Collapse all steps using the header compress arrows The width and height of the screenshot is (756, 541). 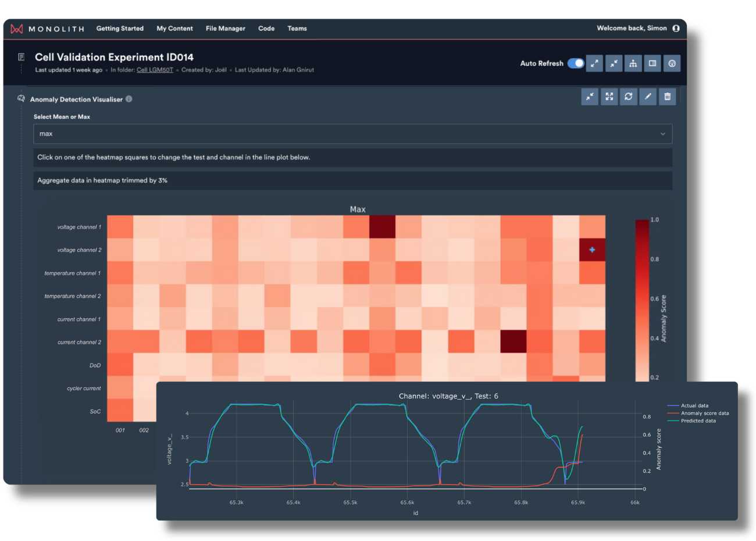pos(614,63)
